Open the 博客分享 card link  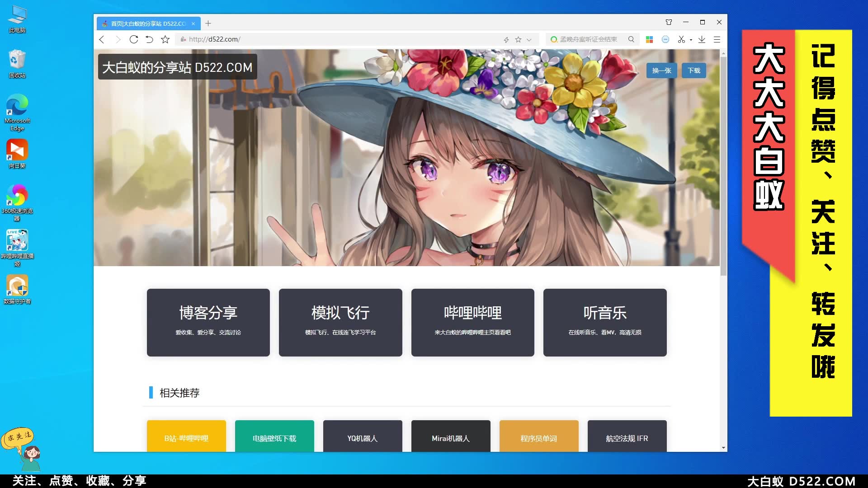tap(208, 322)
